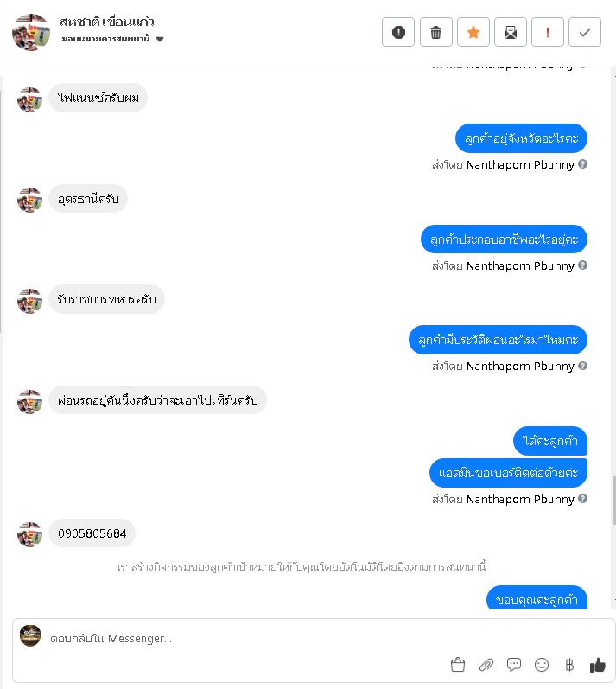
Task: Mark conversation unread with envelope icon
Action: point(511,32)
